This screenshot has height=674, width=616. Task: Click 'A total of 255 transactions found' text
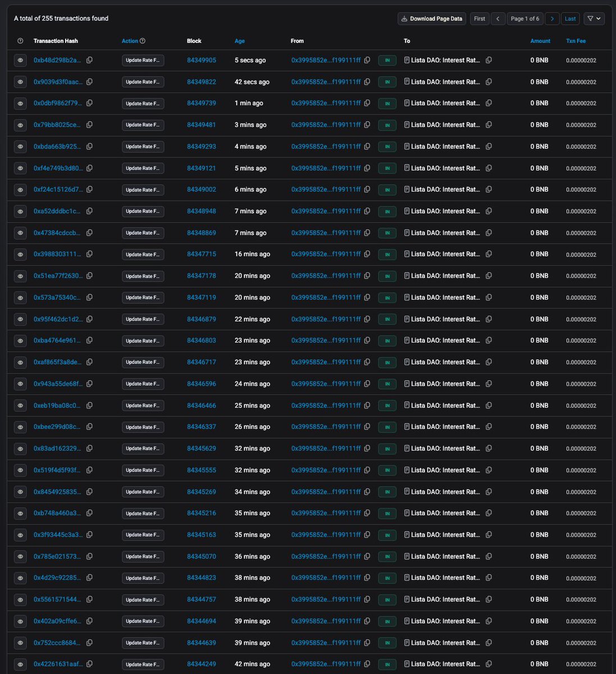click(x=61, y=19)
